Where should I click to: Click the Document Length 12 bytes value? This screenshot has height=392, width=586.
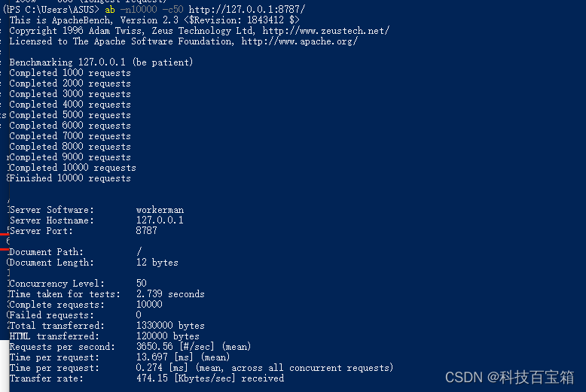click(x=157, y=263)
